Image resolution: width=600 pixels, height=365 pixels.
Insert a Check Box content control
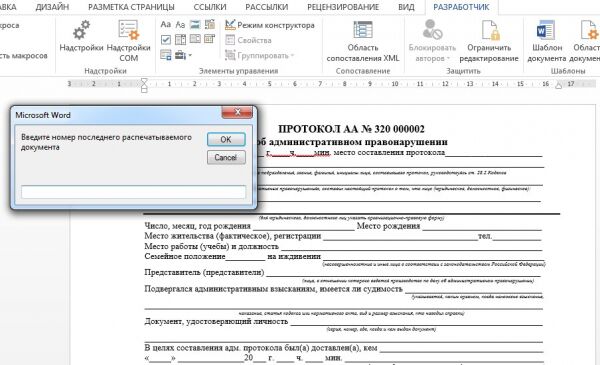[x=166, y=39]
